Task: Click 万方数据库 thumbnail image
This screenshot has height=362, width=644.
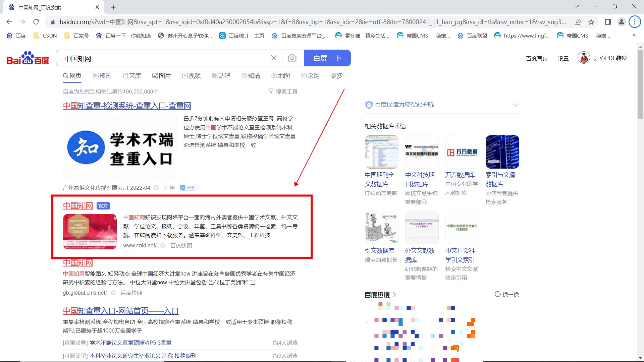Action: [x=462, y=152]
